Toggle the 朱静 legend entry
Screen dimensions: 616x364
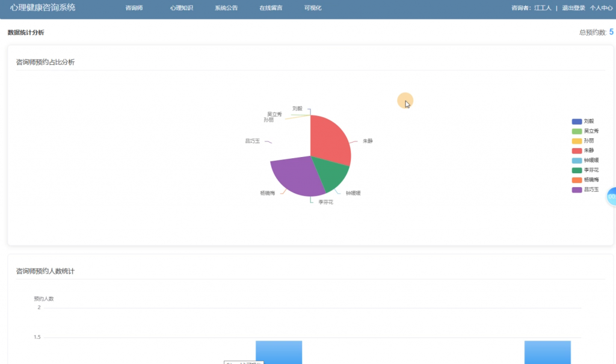click(583, 150)
